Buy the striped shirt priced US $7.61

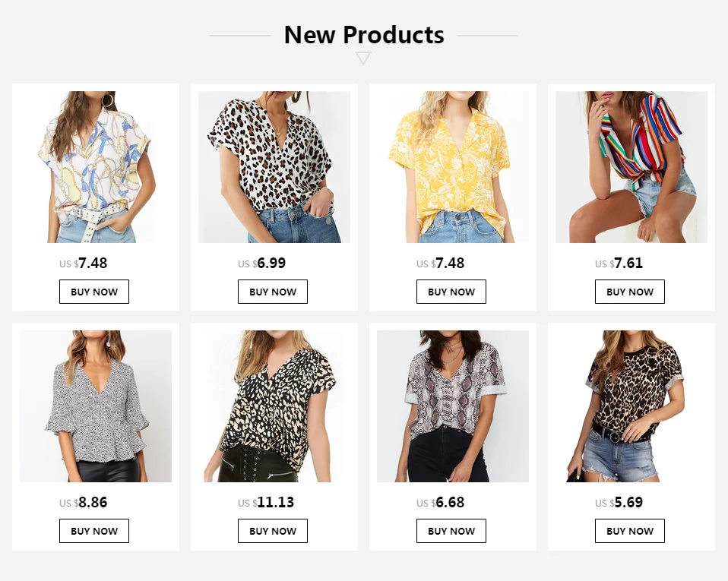[x=629, y=292]
